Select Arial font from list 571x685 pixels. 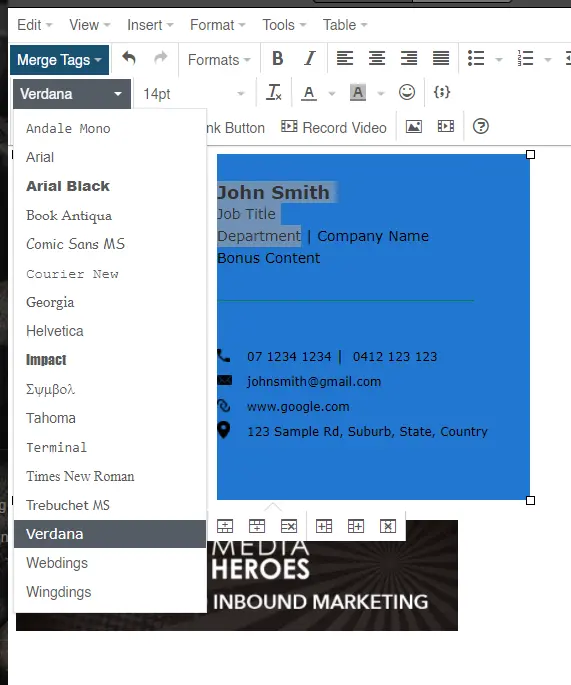(x=110, y=157)
